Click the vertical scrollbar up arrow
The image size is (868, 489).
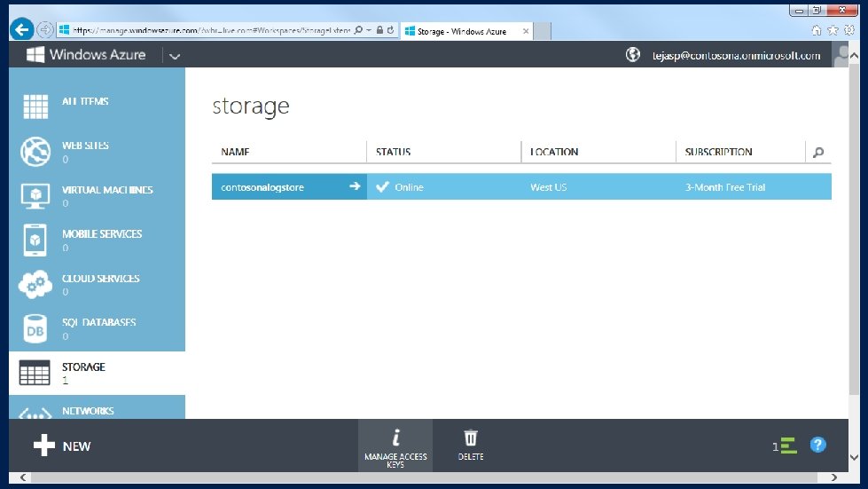pos(854,55)
